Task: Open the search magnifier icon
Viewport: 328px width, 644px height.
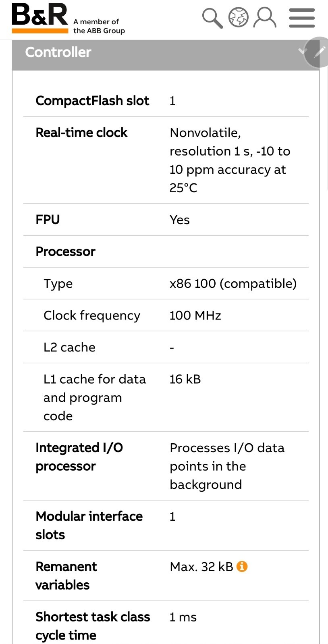Action: (x=212, y=18)
